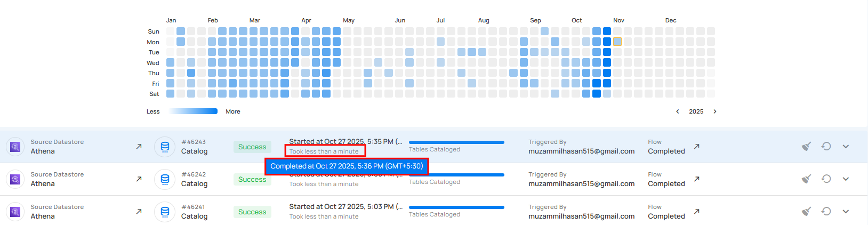
Task: Go to next year after 2025
Action: (715, 112)
